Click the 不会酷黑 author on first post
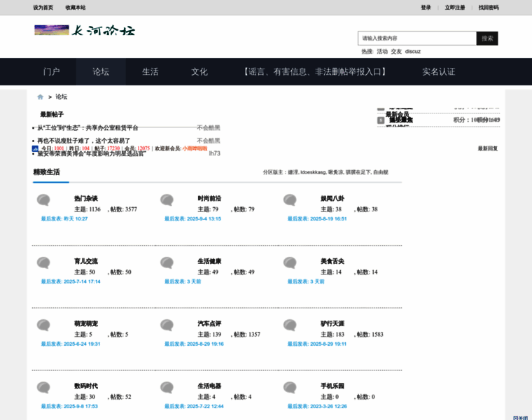532x420 pixels. click(209, 128)
